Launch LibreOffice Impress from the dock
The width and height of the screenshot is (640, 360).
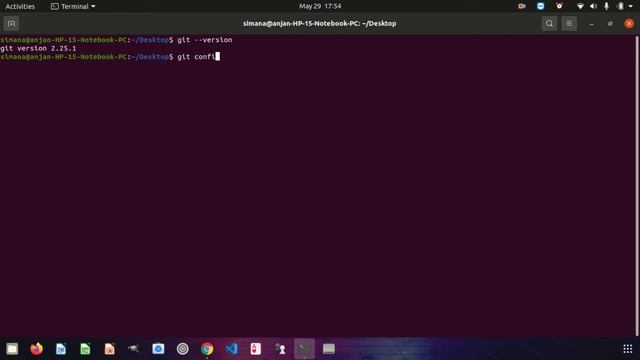pos(109,349)
